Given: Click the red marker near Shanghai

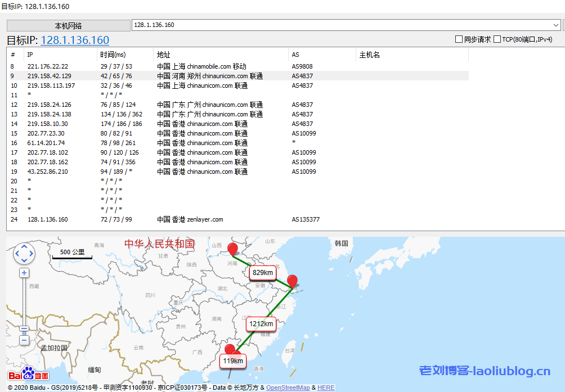Looking at the screenshot, I should click(292, 282).
